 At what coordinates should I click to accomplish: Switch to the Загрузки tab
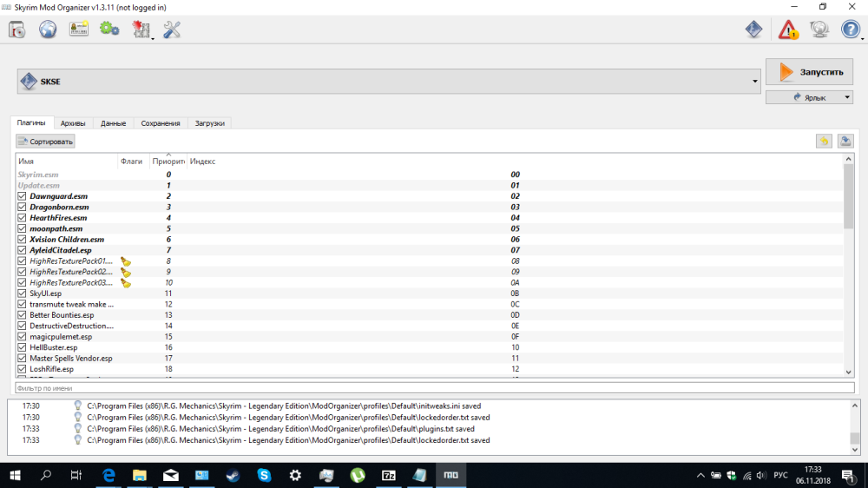(x=210, y=123)
